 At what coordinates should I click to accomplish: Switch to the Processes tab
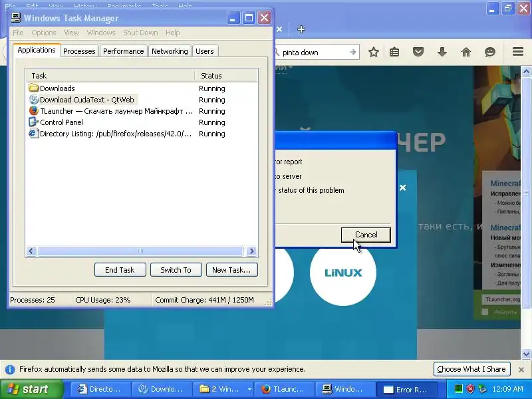[x=79, y=51]
